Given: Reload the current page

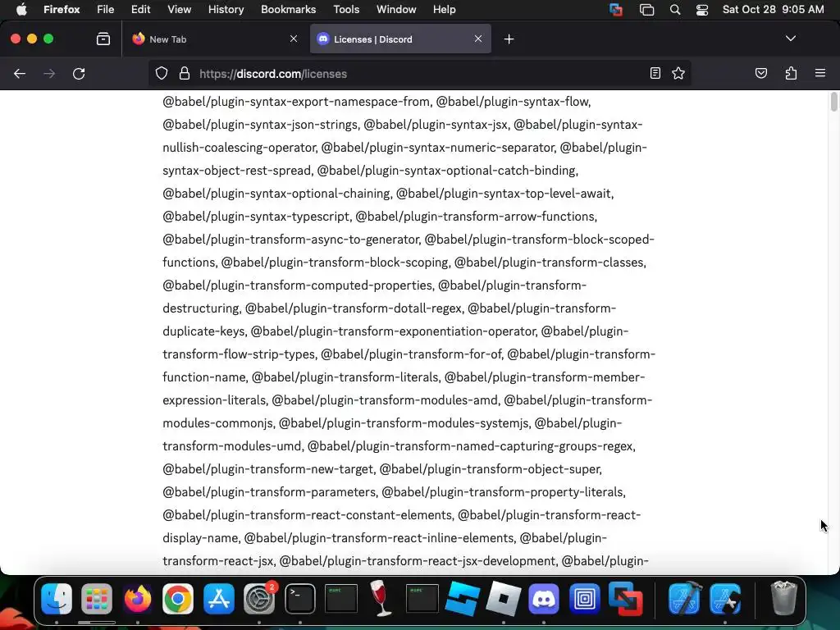Looking at the screenshot, I should [x=79, y=73].
